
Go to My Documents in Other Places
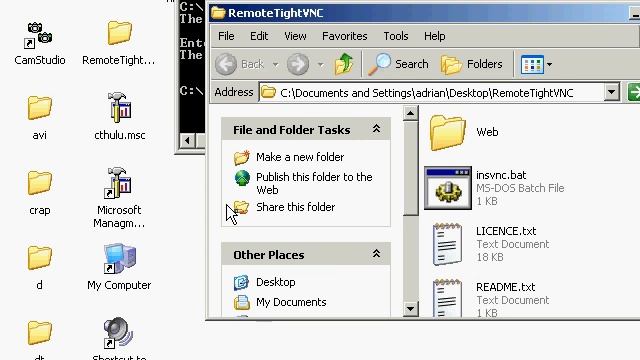click(291, 302)
